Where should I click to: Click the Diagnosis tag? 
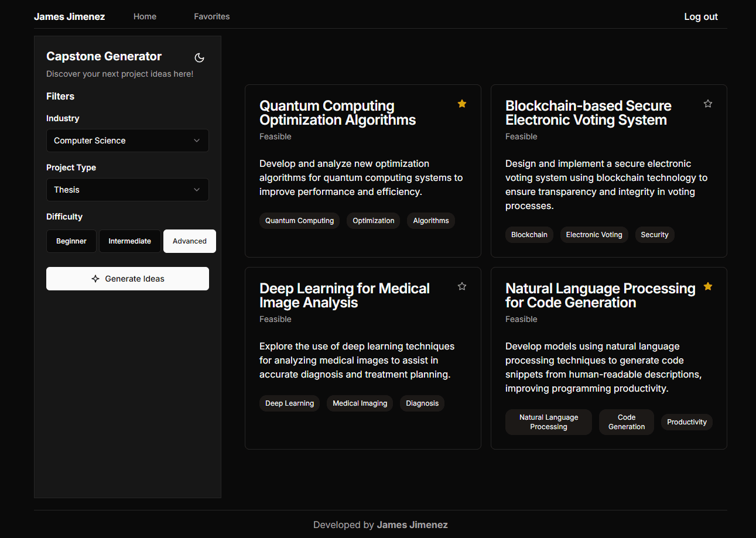[422, 403]
